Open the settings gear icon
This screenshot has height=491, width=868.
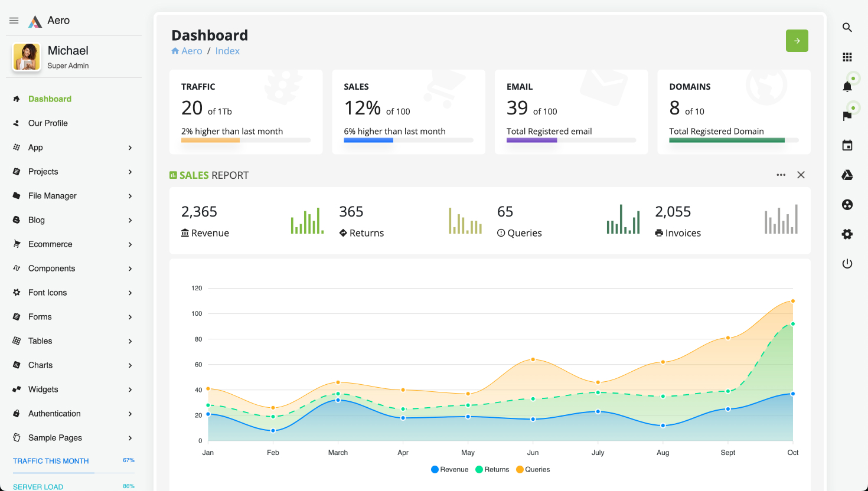(x=847, y=234)
